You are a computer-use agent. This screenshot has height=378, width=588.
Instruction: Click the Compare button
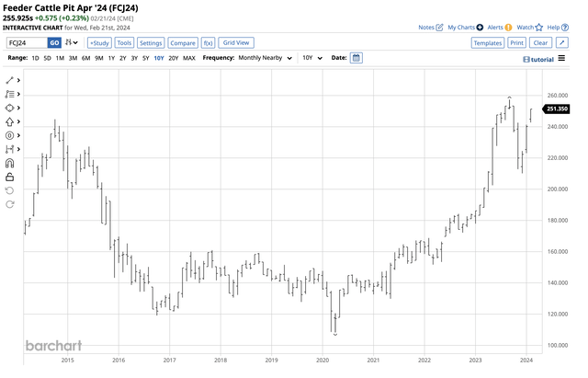183,43
